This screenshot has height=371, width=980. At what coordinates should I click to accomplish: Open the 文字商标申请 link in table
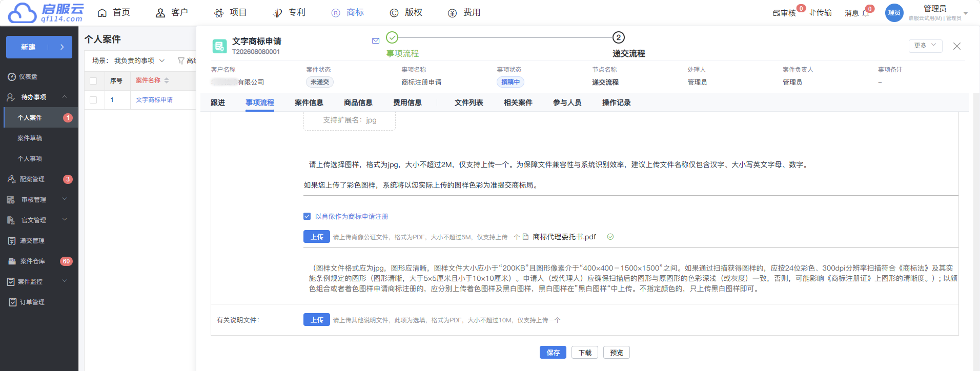[x=154, y=100]
